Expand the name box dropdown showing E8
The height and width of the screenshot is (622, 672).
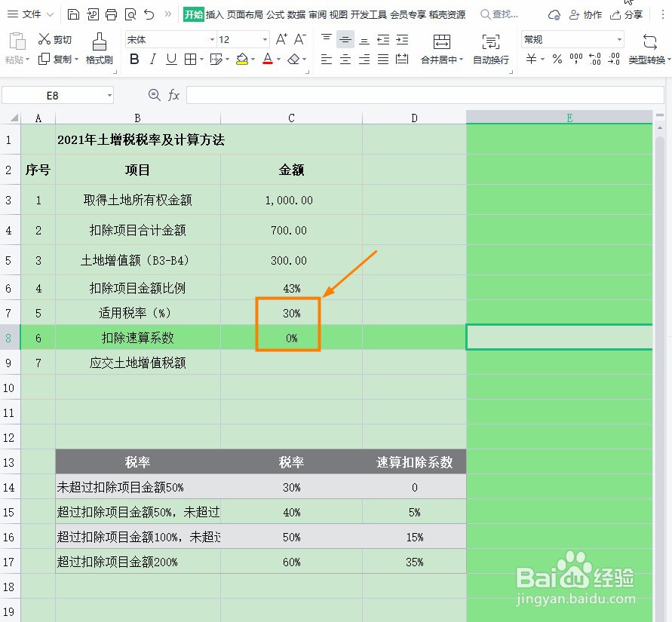click(x=109, y=95)
